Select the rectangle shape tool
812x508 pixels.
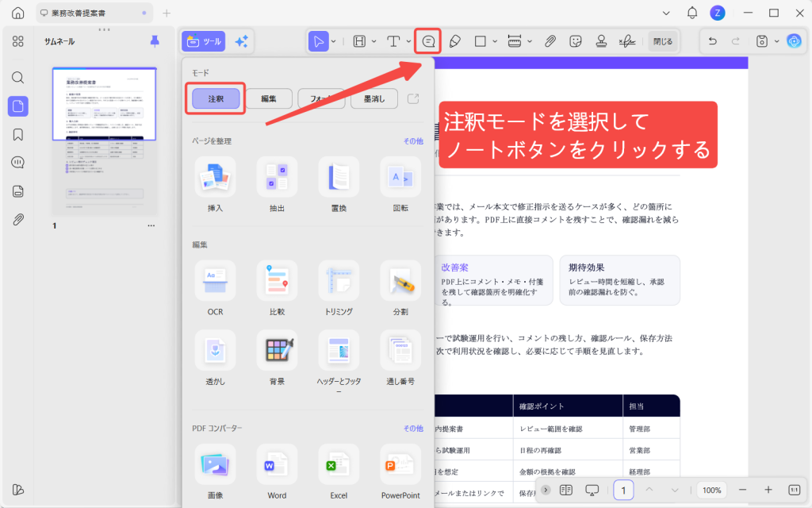pyautogui.click(x=480, y=41)
